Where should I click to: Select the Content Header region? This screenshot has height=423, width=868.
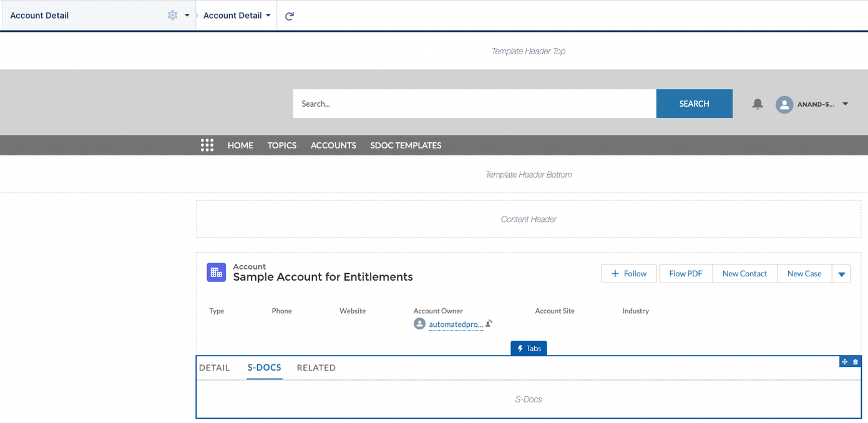click(529, 219)
